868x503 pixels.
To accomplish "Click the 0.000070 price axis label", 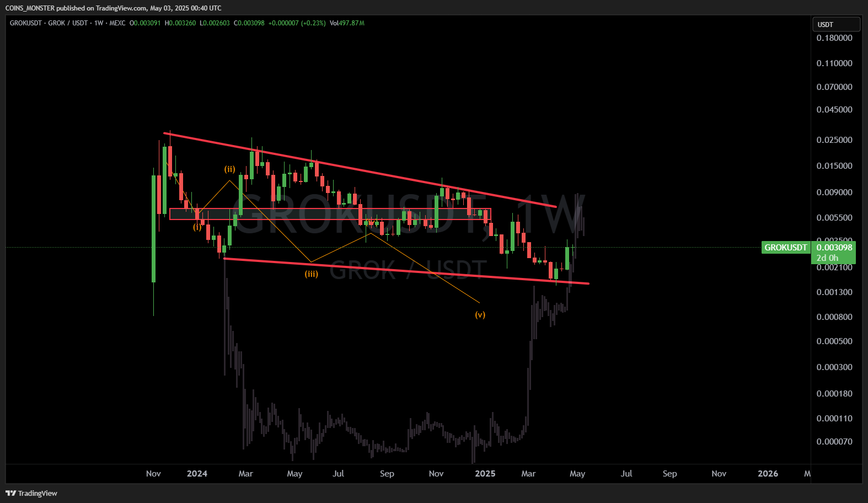I will tap(834, 442).
